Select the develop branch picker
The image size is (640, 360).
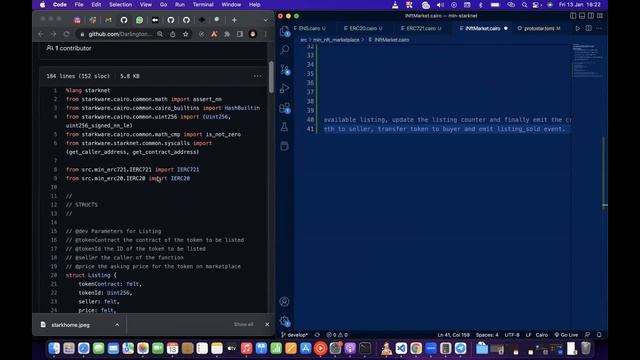click(294, 335)
